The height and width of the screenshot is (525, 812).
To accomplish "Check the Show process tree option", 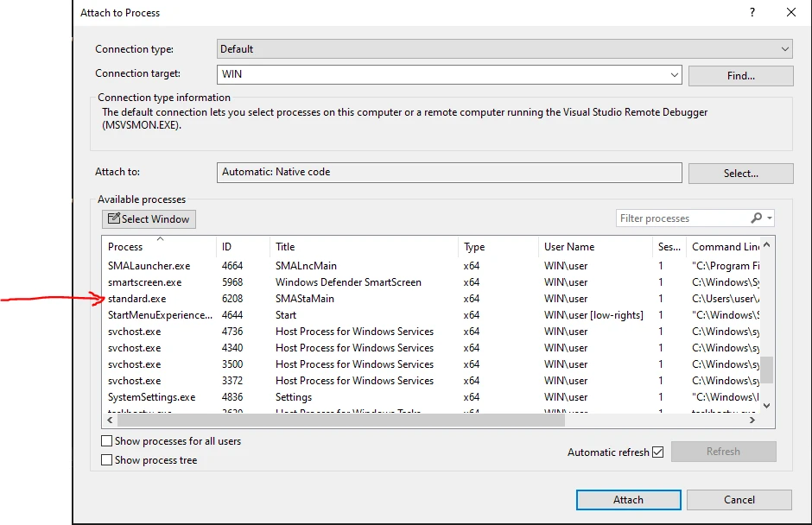I will (x=107, y=460).
